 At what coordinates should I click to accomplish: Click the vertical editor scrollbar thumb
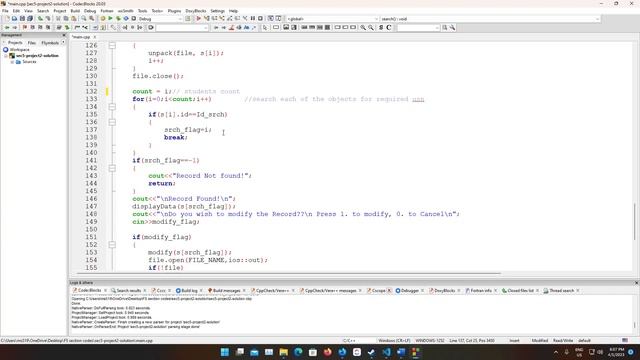point(635,222)
